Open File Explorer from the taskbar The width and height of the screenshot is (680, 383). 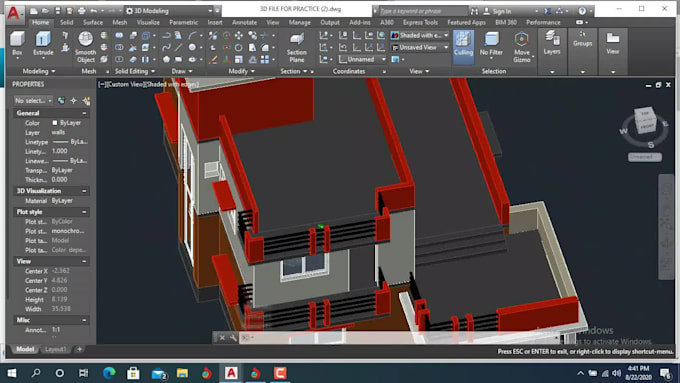pyautogui.click(x=182, y=373)
